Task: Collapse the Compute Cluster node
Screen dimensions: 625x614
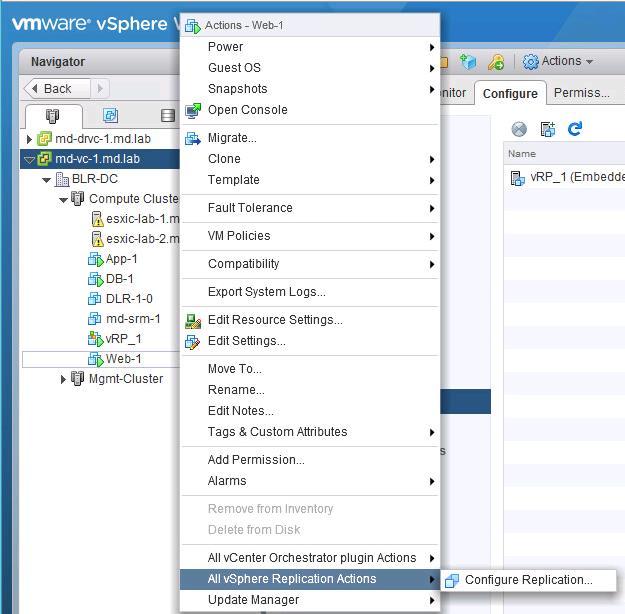Action: tap(63, 200)
